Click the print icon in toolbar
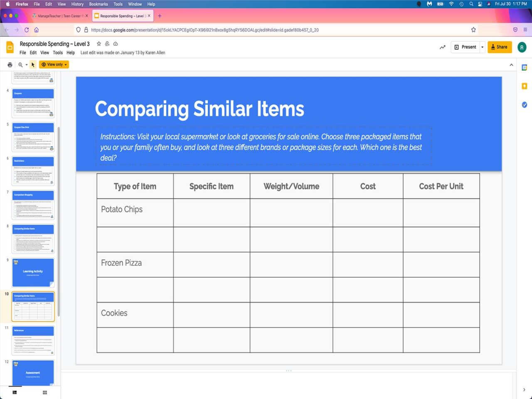 click(x=10, y=65)
